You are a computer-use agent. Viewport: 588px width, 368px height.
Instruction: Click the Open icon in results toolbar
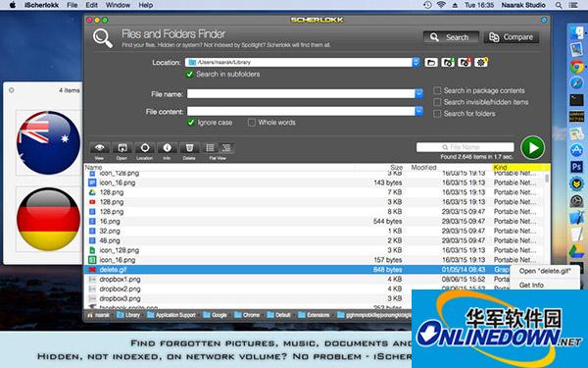tap(122, 147)
